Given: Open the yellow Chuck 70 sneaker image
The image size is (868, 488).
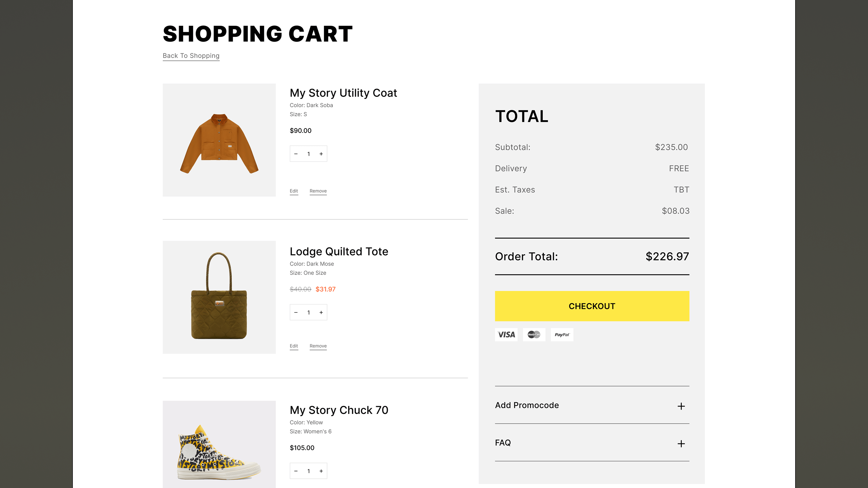Looking at the screenshot, I should click(x=219, y=445).
